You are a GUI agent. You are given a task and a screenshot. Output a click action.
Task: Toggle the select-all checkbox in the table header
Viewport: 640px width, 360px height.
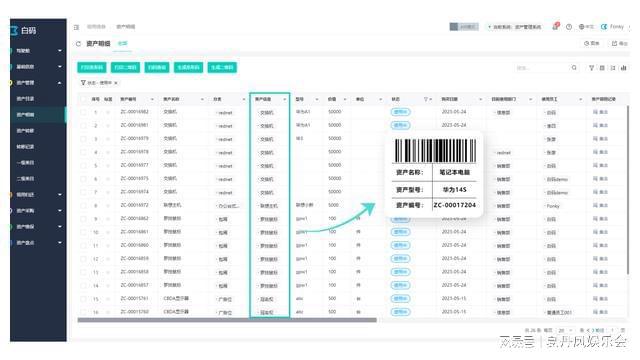click(84, 99)
